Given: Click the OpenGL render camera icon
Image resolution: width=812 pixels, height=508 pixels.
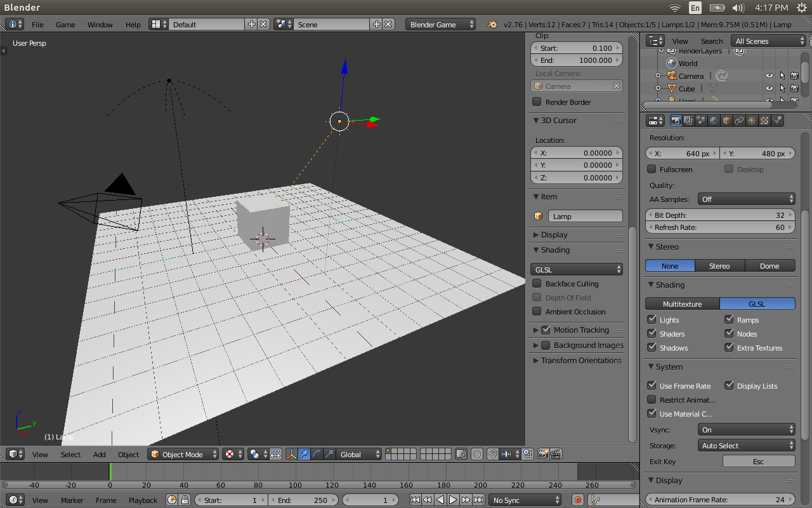Looking at the screenshot, I should click(x=544, y=454).
